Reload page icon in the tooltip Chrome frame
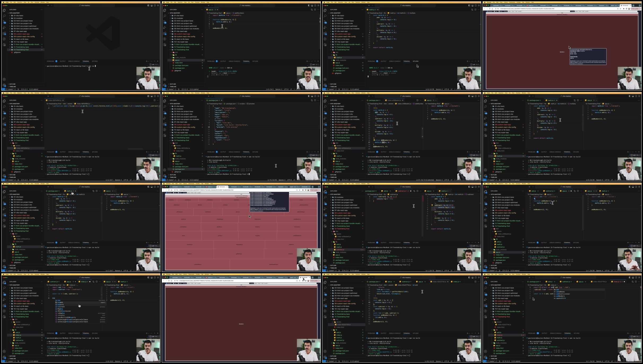 [x=489, y=8]
